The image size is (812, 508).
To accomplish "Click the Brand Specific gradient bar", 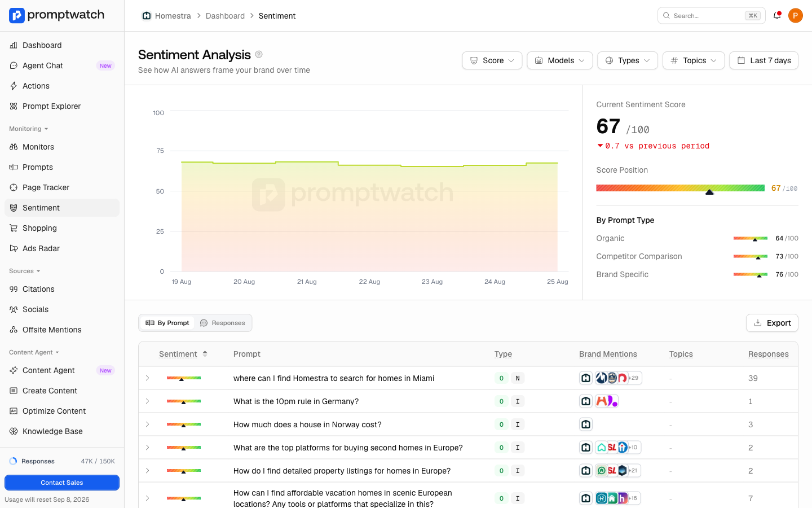I will 751,274.
